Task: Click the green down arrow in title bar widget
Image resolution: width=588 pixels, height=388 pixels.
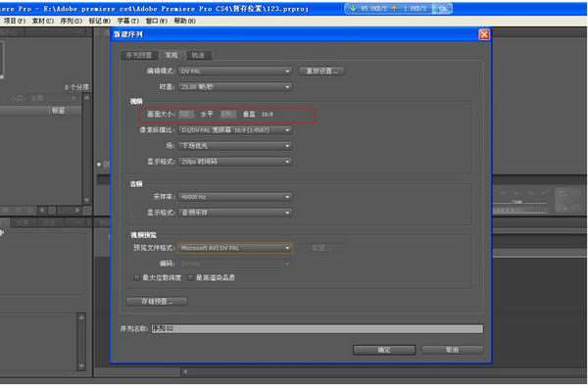Action: point(353,8)
